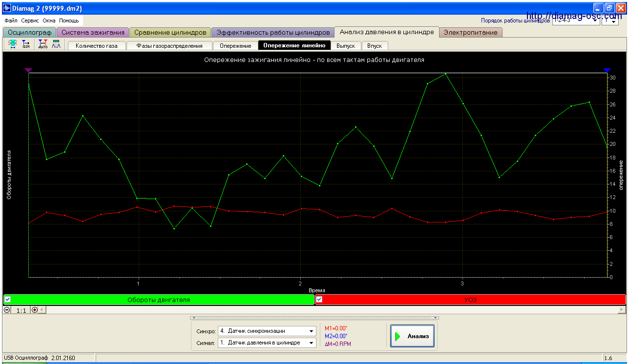Select the Анализ давления в цилиндре tab
Image resolution: width=629 pixels, height=364 pixels.
tap(387, 32)
